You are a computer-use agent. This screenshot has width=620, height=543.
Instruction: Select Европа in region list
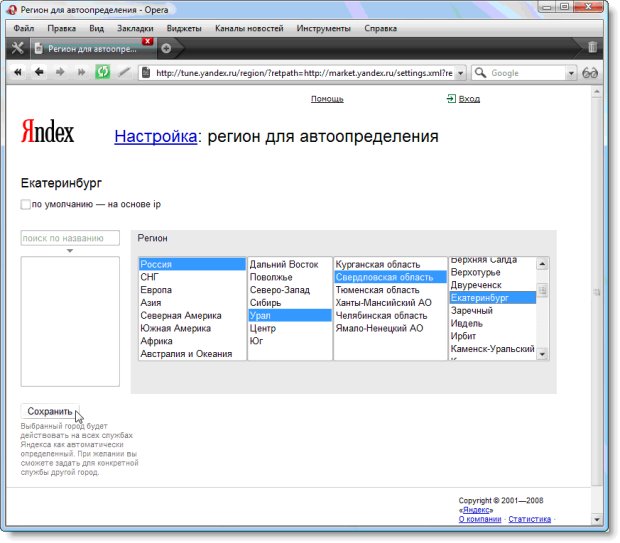point(193,290)
